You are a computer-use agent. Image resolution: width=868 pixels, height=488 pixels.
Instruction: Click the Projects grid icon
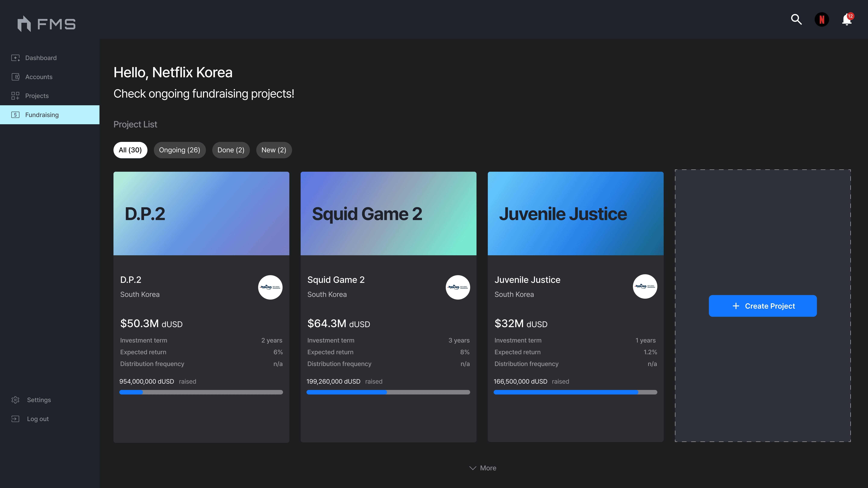pos(15,96)
